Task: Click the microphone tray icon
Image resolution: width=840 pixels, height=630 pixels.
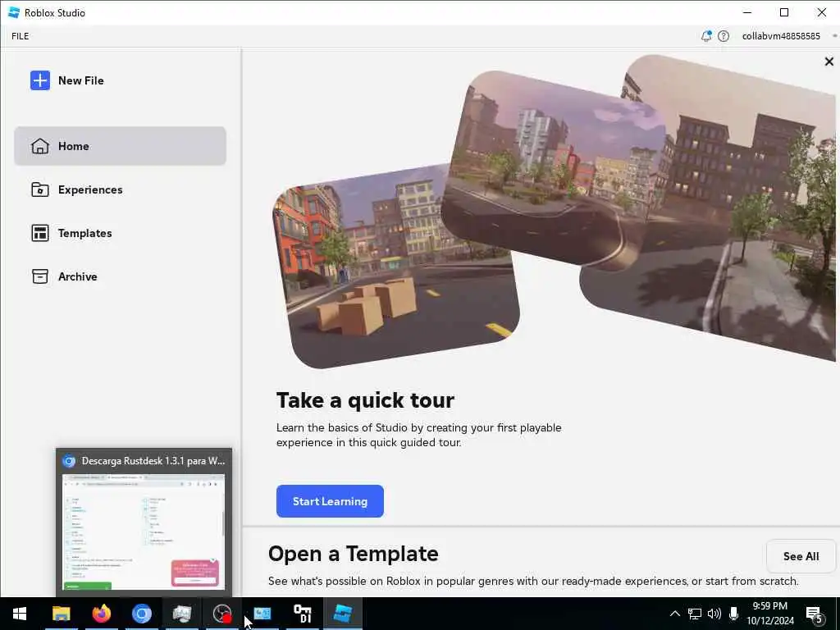Action: tap(733, 614)
